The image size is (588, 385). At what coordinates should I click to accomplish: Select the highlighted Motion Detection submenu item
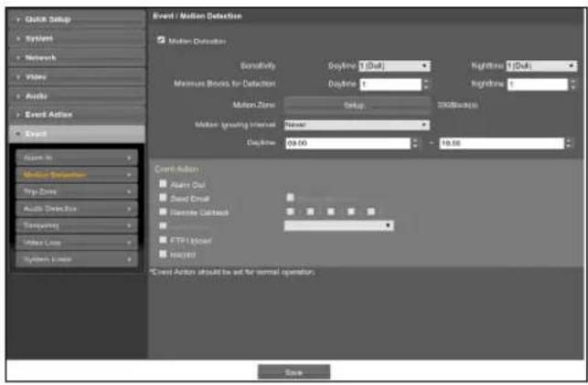tap(77, 175)
